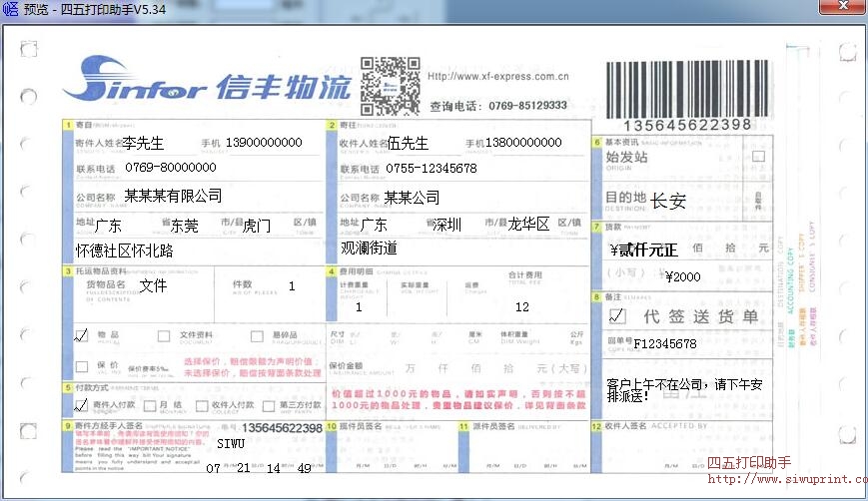Toggle the 第三方付款 checkbox
868x501 pixels.
pos(269,406)
